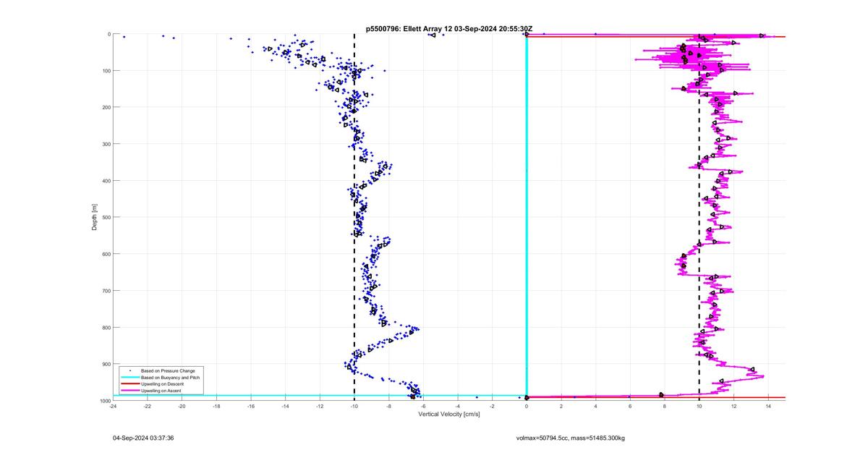
Task: Click positive x-axis tick label '8'
Action: 665,406
